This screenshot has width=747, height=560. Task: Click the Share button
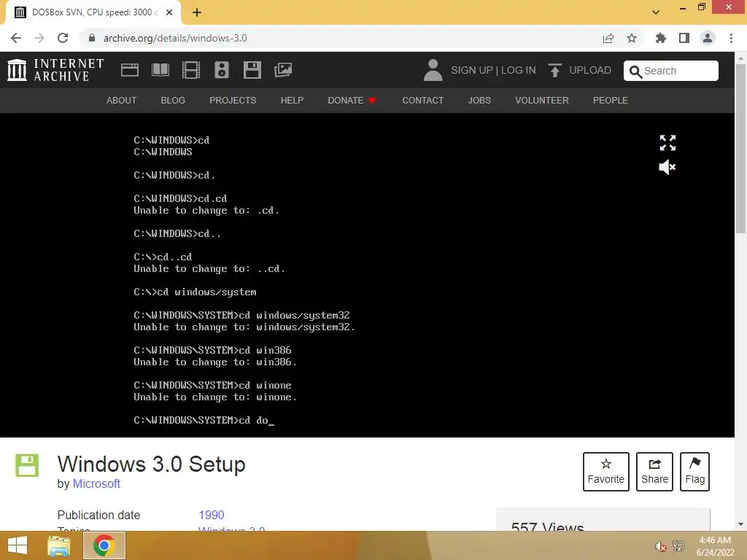654,472
